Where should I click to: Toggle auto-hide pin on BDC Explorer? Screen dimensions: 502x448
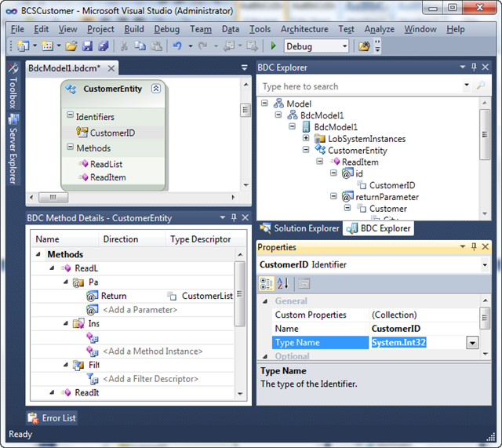(x=474, y=67)
